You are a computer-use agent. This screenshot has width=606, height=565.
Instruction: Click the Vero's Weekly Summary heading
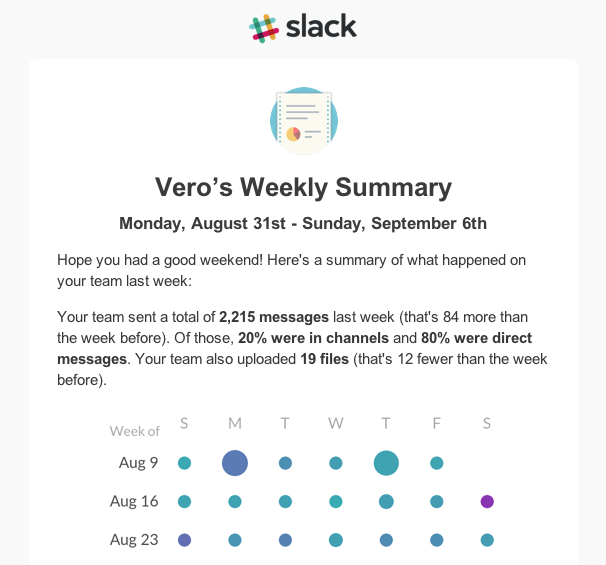(303, 187)
